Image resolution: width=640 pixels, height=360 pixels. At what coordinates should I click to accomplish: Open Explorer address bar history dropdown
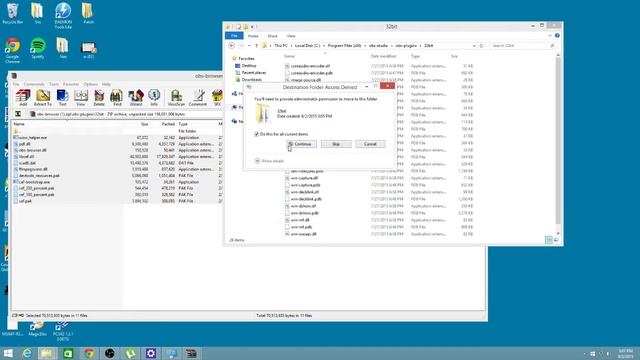474,46
